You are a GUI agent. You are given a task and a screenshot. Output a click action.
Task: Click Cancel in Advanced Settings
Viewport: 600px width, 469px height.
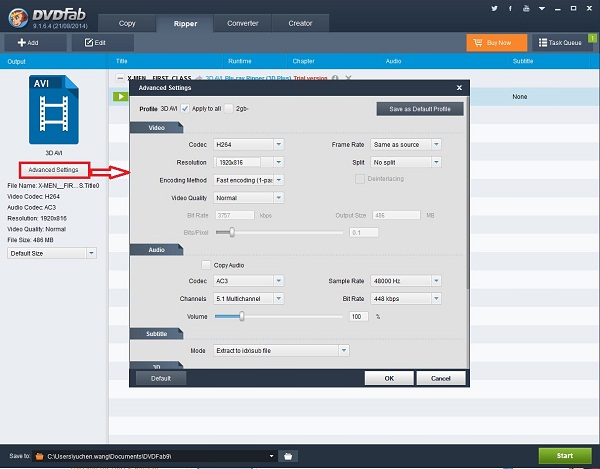(x=441, y=378)
